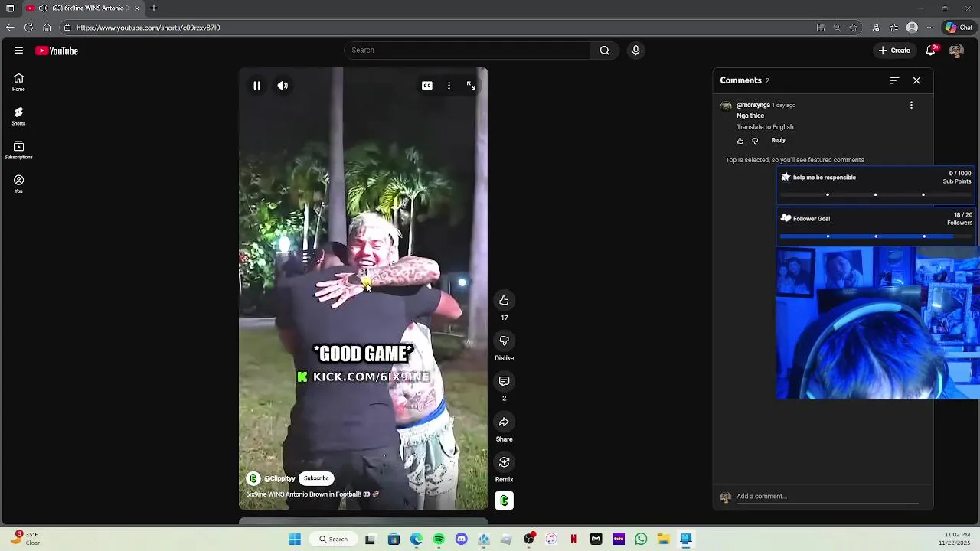This screenshot has width=980, height=551.
Task: Open Home in the YouTube sidebar
Action: coord(18,82)
